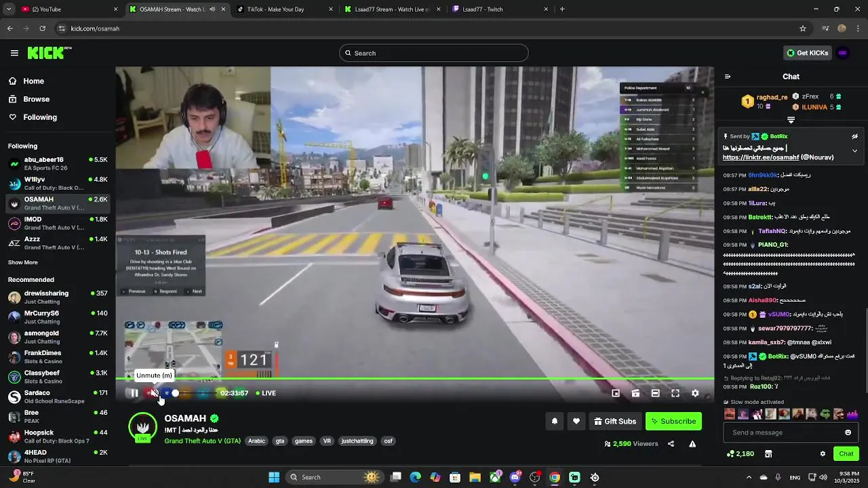The image size is (868, 488).
Task: Open the emoji picker icon
Action: [x=848, y=432]
